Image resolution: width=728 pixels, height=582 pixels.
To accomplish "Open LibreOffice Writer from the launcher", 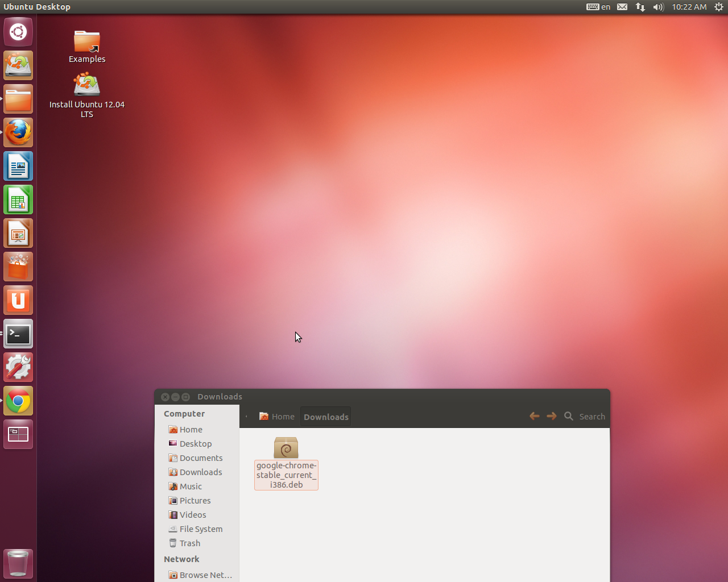I will (18, 166).
